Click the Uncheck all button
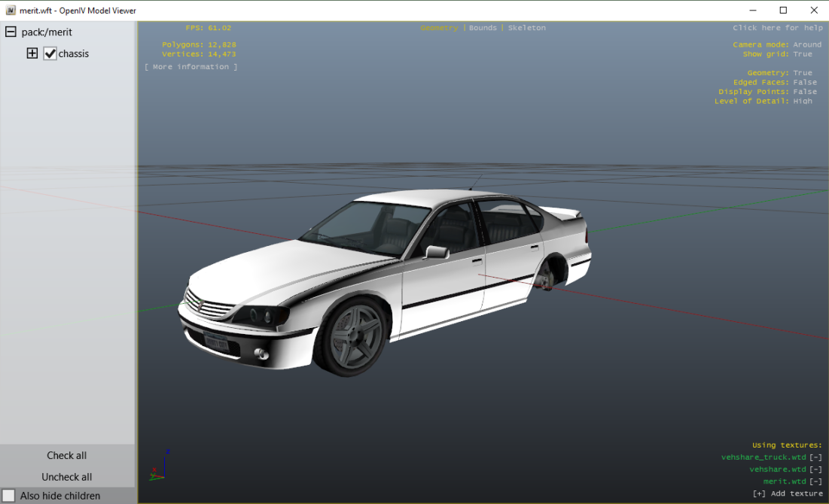This screenshot has width=829, height=504. coord(66,477)
